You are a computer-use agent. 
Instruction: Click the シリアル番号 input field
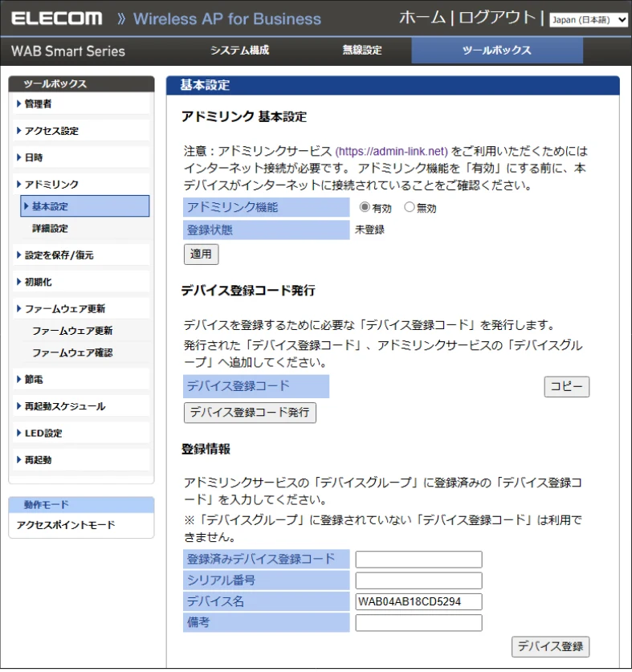418,580
